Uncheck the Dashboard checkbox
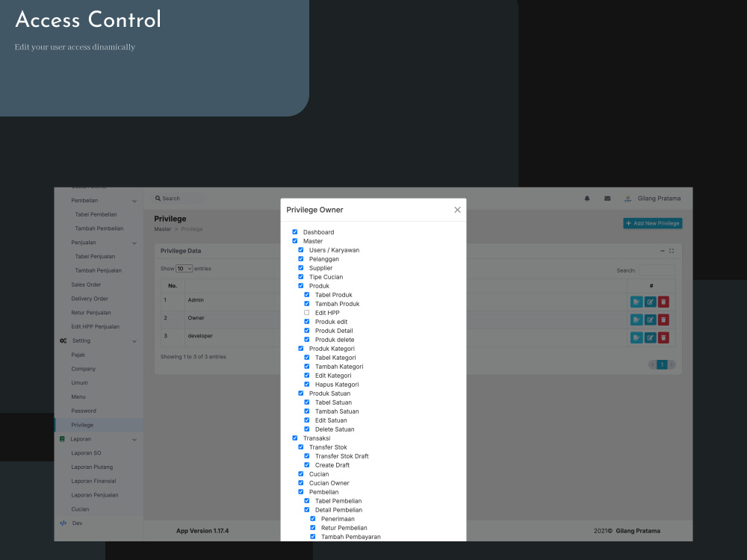This screenshot has height=560, width=747. point(295,232)
